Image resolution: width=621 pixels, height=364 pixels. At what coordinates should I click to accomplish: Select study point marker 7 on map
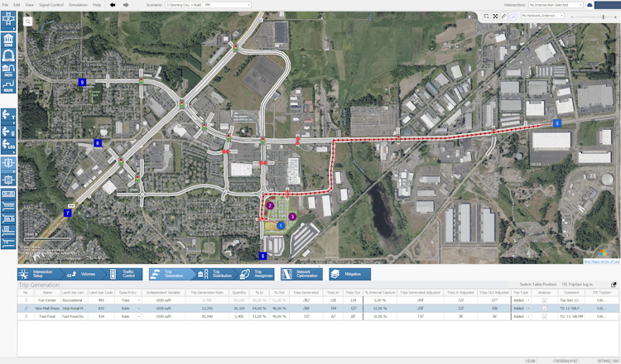point(68,213)
